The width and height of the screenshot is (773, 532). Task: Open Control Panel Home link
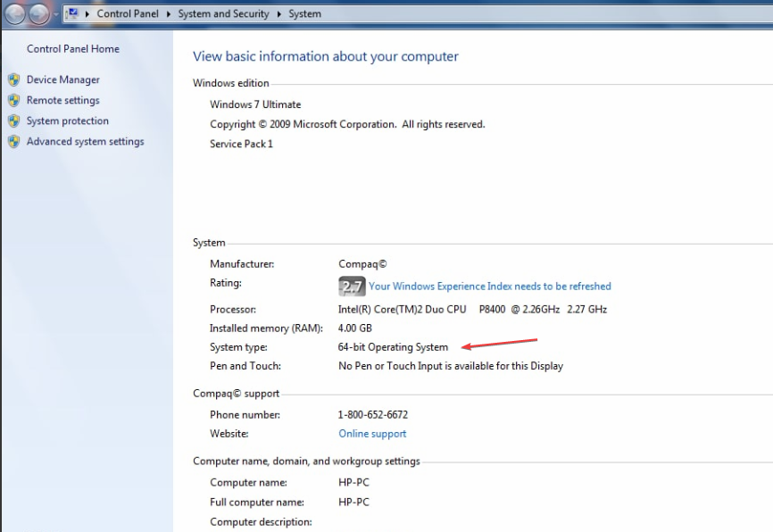pos(73,49)
